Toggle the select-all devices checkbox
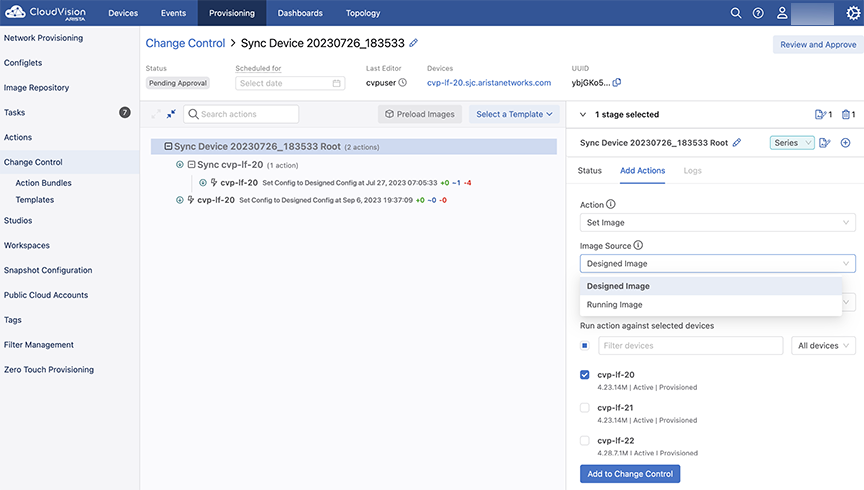 click(585, 346)
